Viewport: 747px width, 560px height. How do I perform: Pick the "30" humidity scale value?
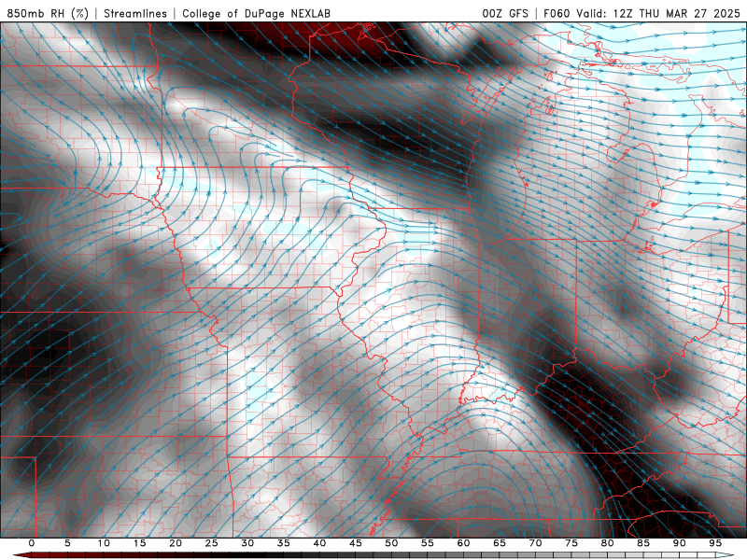click(x=247, y=543)
